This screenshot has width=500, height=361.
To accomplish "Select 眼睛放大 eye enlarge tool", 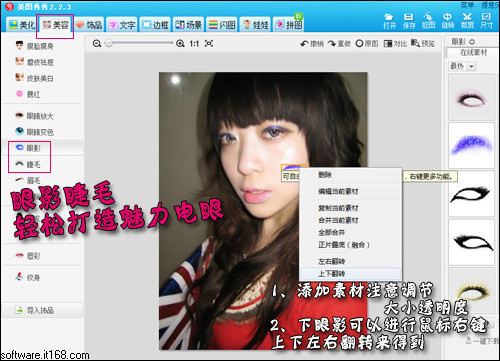I will [x=34, y=116].
